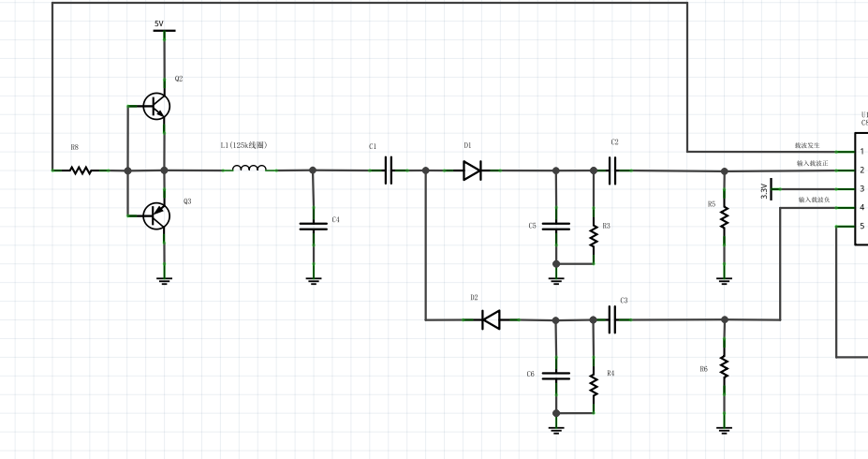Viewport: 868px width, 459px height.
Task: Select ground symbol under resistor R5
Action: 724,281
